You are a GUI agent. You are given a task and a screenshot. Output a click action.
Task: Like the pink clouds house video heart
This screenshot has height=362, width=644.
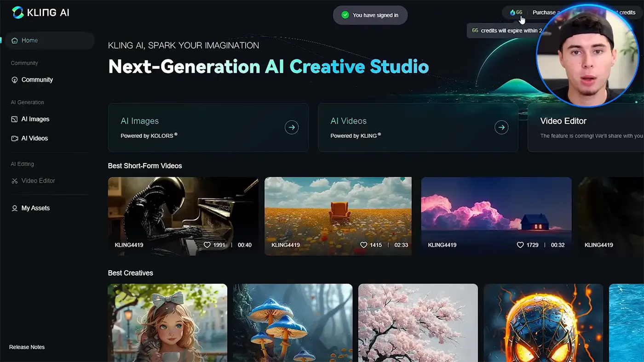coord(520,245)
